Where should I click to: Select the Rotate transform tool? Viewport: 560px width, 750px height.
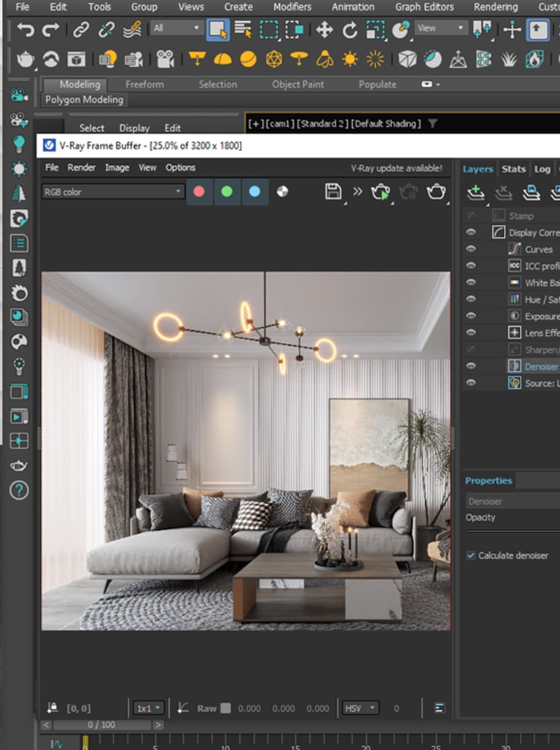350,30
